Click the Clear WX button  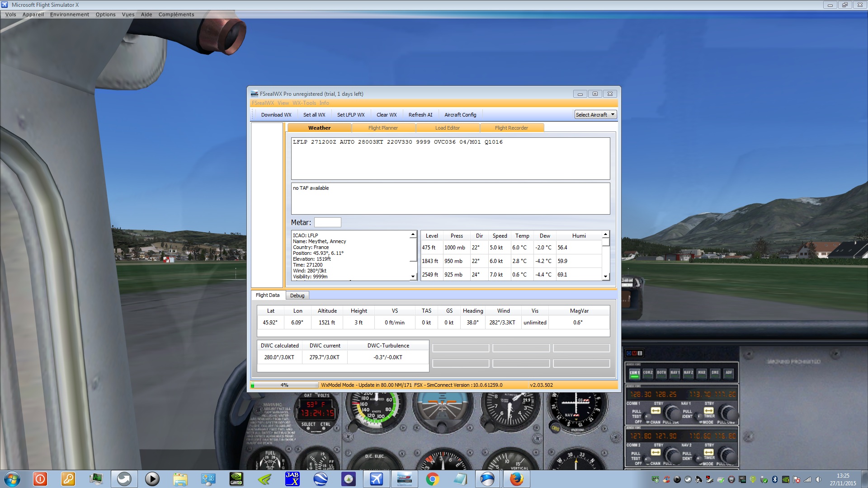click(x=387, y=115)
